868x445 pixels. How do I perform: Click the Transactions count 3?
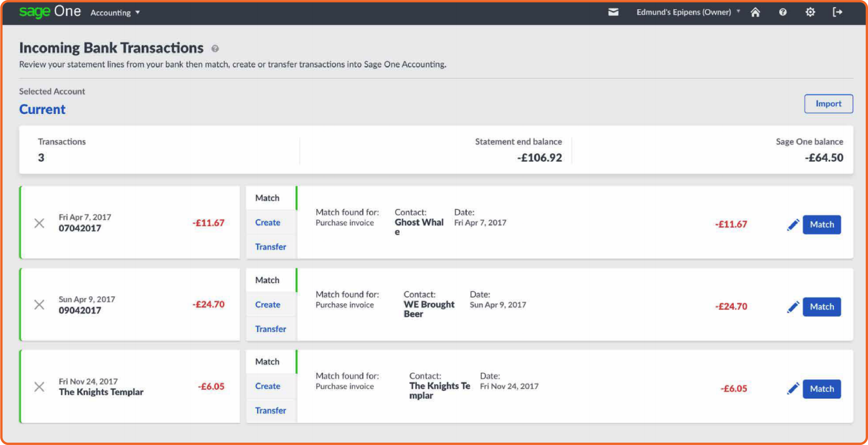(x=41, y=158)
